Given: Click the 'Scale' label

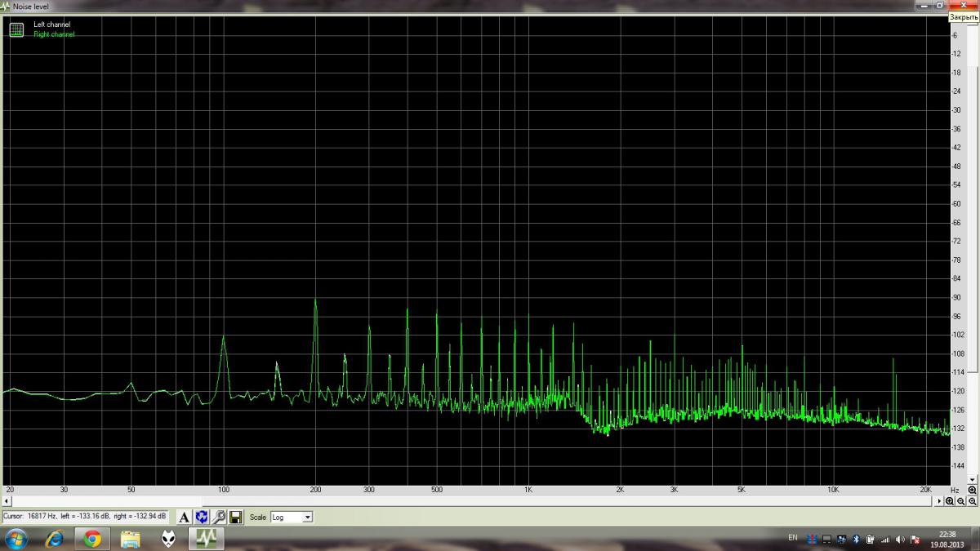Looking at the screenshot, I should click(x=258, y=518).
